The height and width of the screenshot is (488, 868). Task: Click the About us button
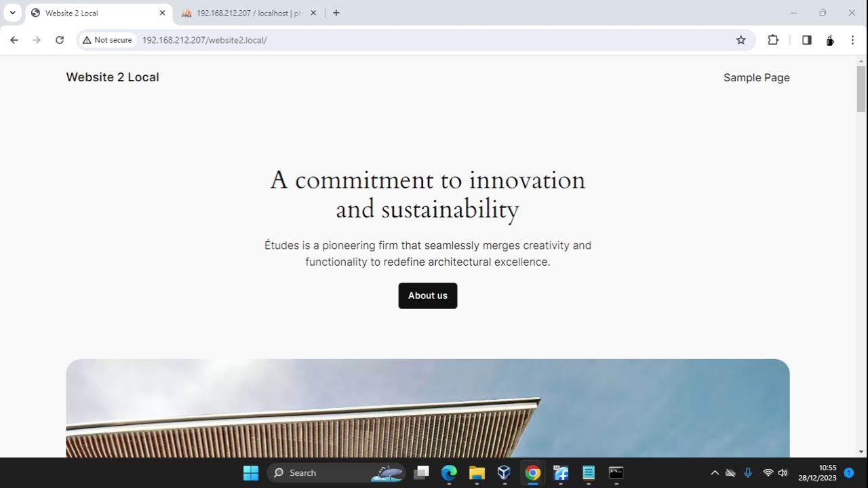[x=428, y=296]
